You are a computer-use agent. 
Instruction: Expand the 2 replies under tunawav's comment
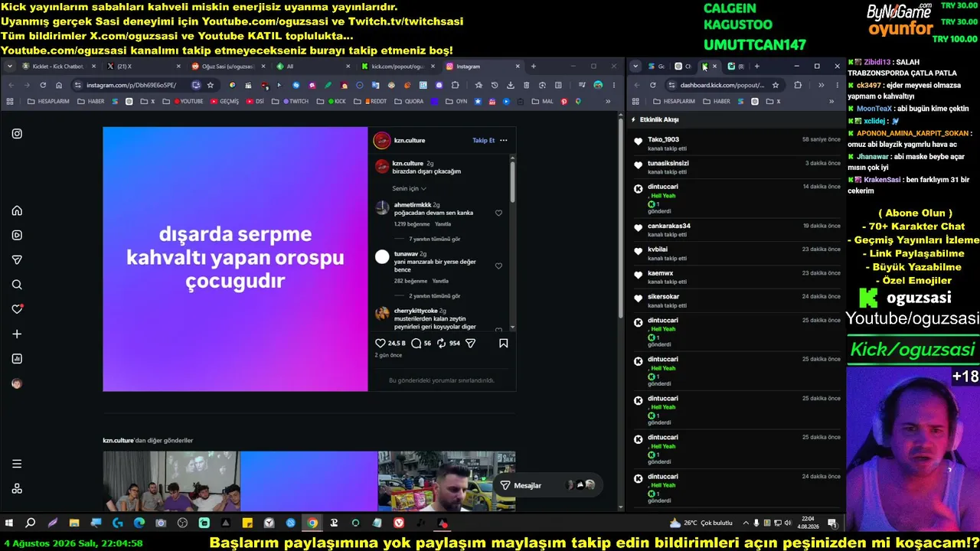pyautogui.click(x=434, y=295)
